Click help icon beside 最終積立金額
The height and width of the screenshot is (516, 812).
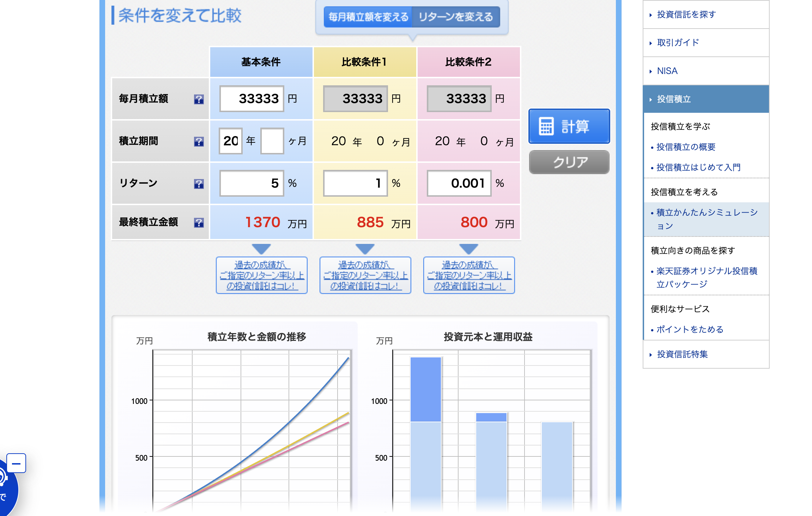tap(199, 222)
